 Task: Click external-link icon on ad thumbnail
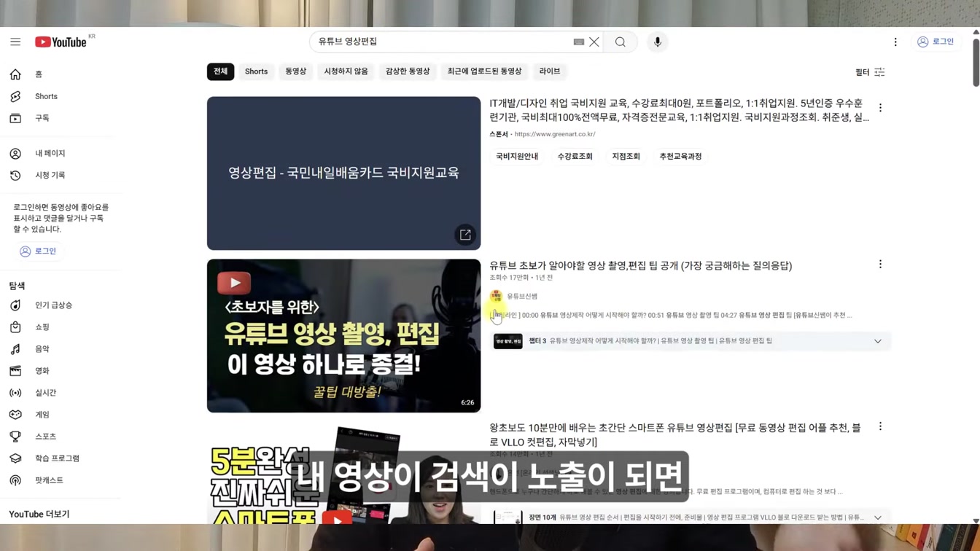pyautogui.click(x=465, y=235)
